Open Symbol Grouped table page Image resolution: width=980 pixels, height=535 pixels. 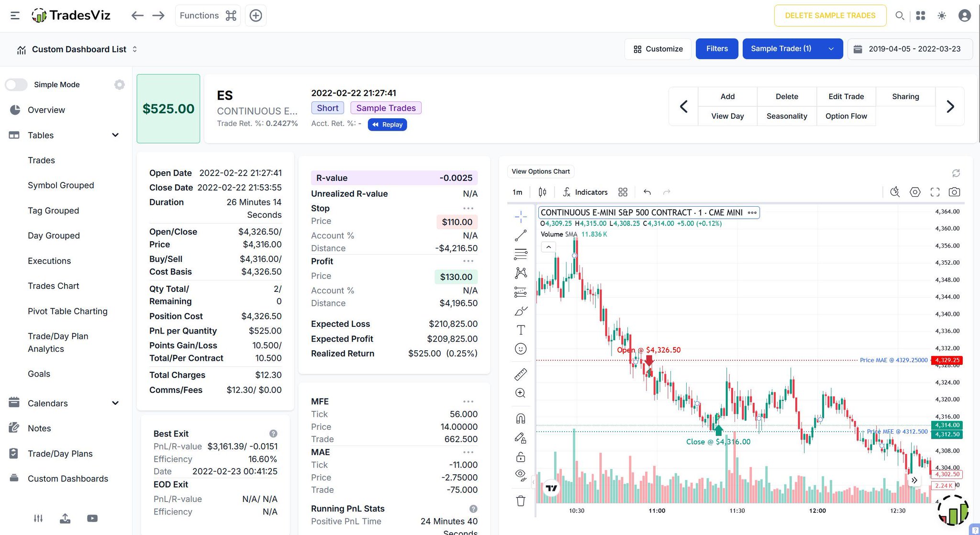click(61, 185)
